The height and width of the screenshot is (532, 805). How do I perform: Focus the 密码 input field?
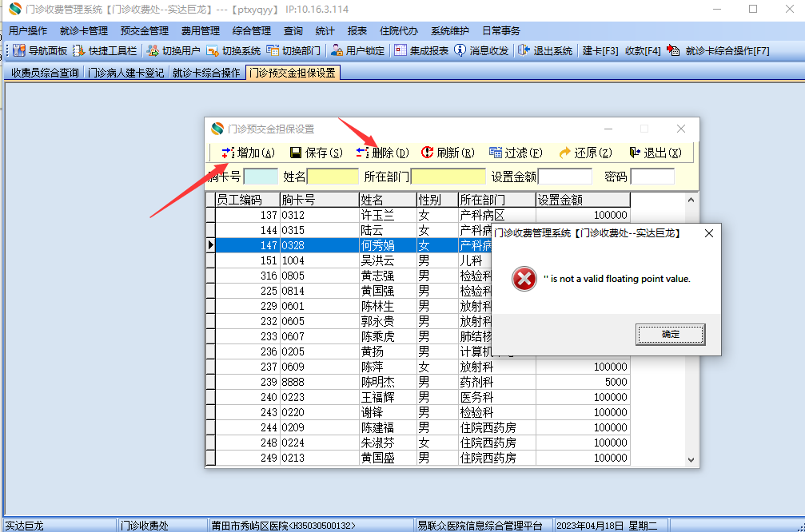pos(652,177)
